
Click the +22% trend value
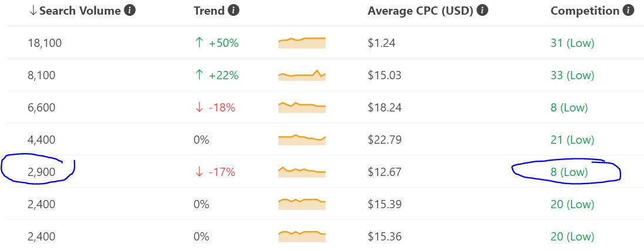click(x=224, y=76)
